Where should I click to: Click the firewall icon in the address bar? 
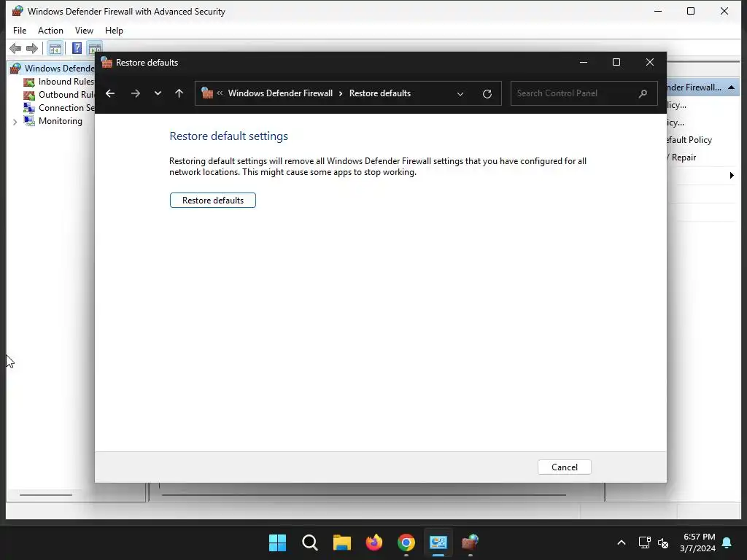(207, 93)
